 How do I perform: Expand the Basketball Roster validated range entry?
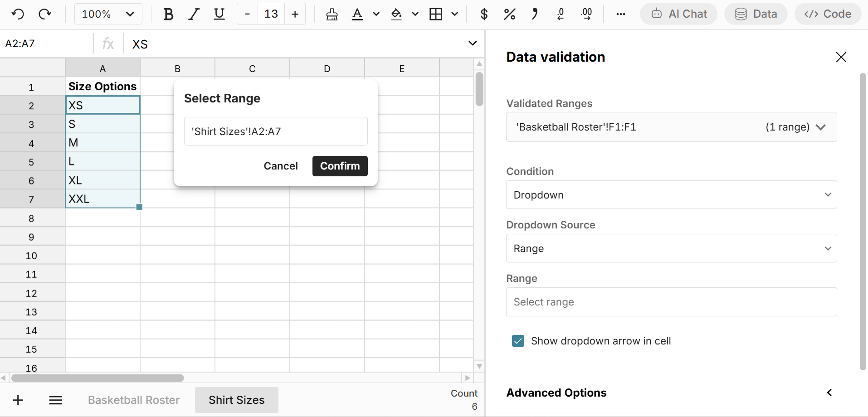[821, 127]
